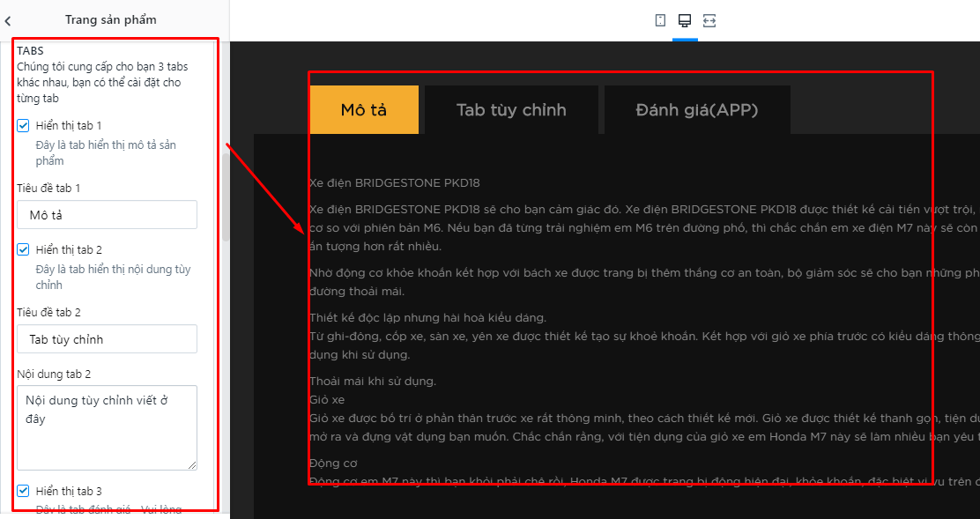Screen dimensions: 980x519
Task: Click the textarea resize grip corner
Action: (x=192, y=464)
